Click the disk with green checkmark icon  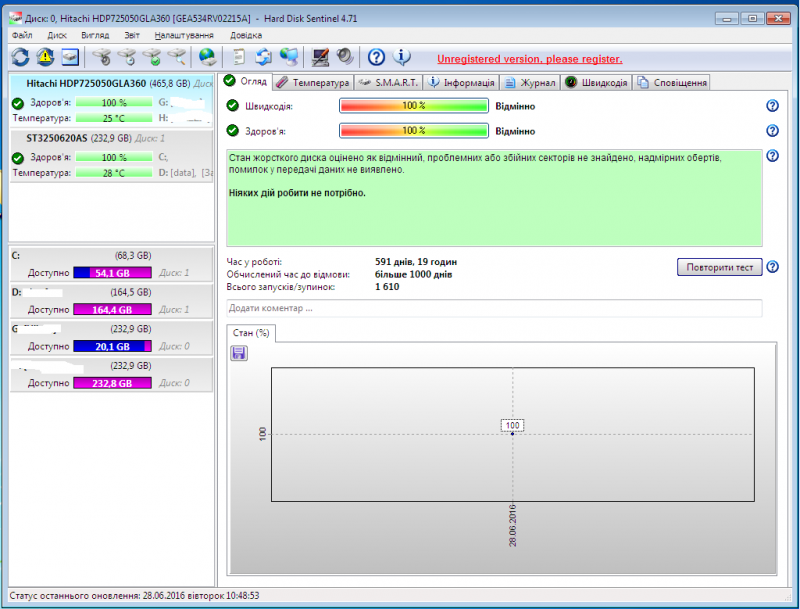coord(152,57)
